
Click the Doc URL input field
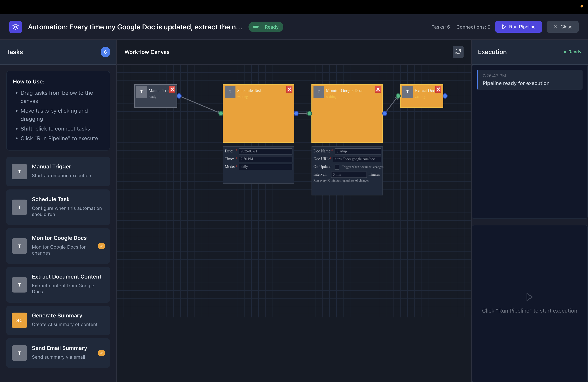(x=356, y=159)
